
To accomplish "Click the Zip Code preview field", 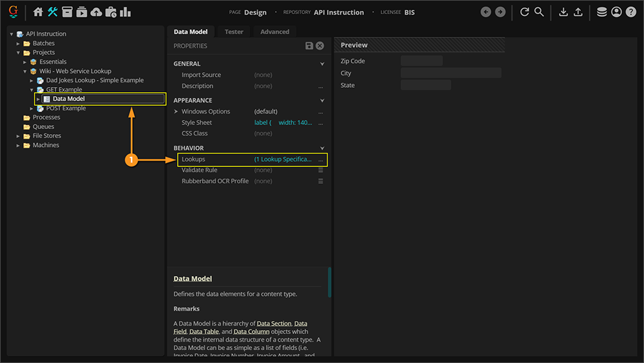I will (421, 61).
